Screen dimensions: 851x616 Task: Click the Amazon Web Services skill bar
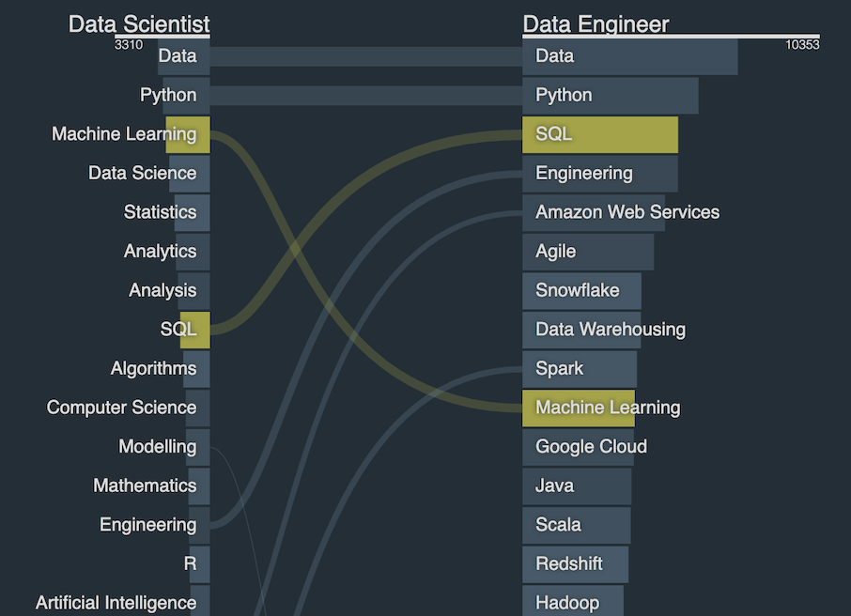(x=594, y=213)
